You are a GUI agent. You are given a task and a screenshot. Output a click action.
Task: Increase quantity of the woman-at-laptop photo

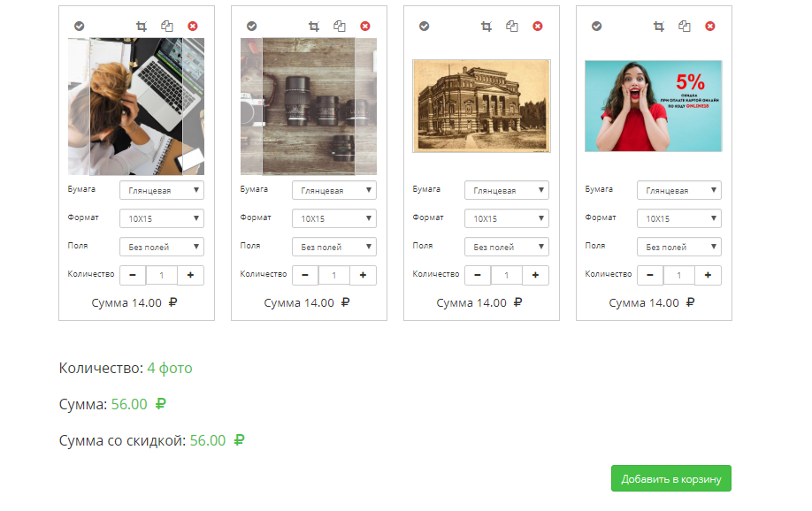[x=190, y=276]
